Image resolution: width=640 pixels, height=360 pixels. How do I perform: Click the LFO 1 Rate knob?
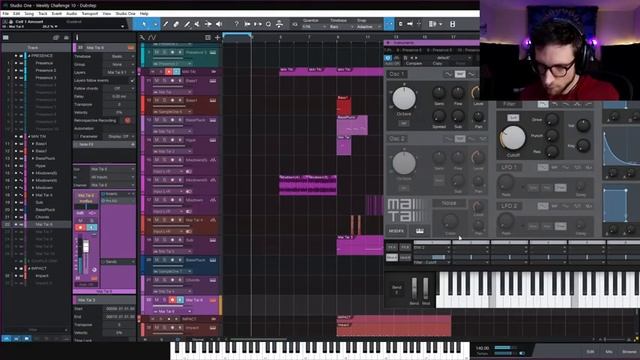(x=506, y=182)
